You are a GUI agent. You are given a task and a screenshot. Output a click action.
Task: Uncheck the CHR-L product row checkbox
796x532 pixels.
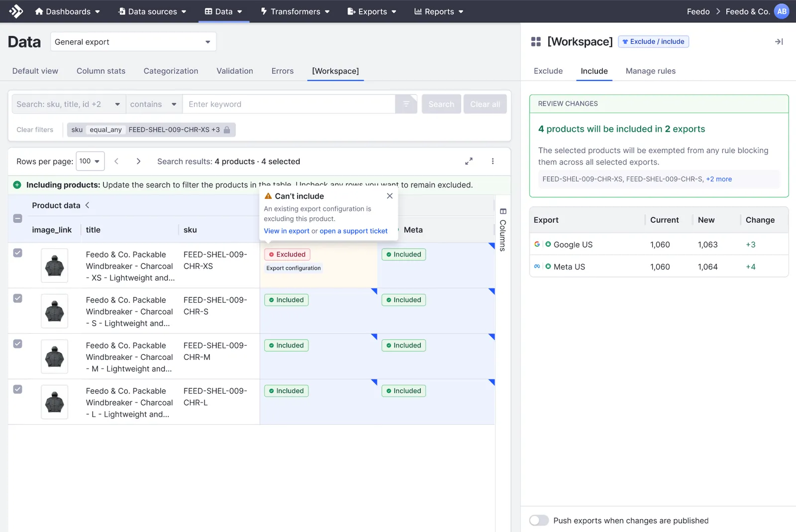point(17,389)
